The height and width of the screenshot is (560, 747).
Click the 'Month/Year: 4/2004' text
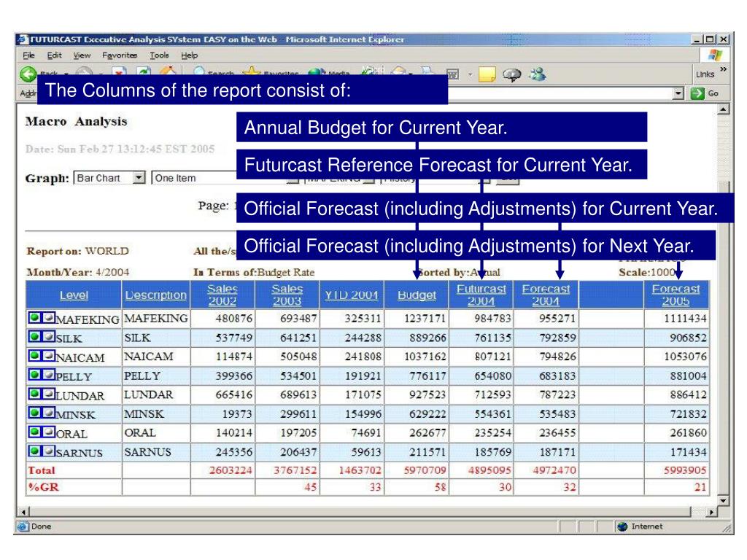(77, 272)
